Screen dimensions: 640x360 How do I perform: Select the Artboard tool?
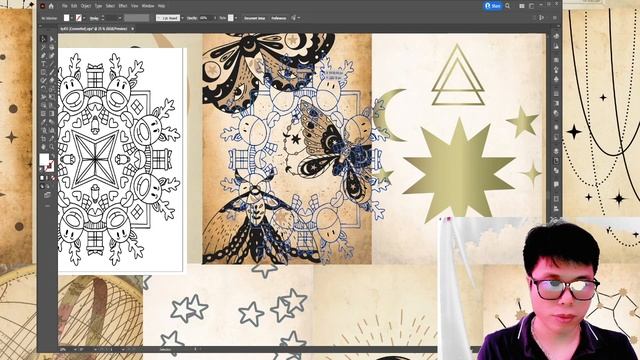pyautogui.click(x=44, y=138)
